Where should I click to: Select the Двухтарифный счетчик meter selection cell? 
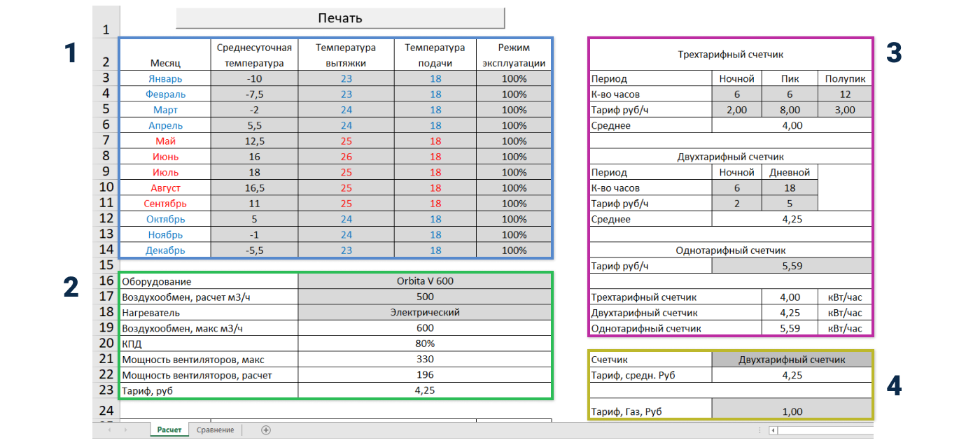pos(792,360)
